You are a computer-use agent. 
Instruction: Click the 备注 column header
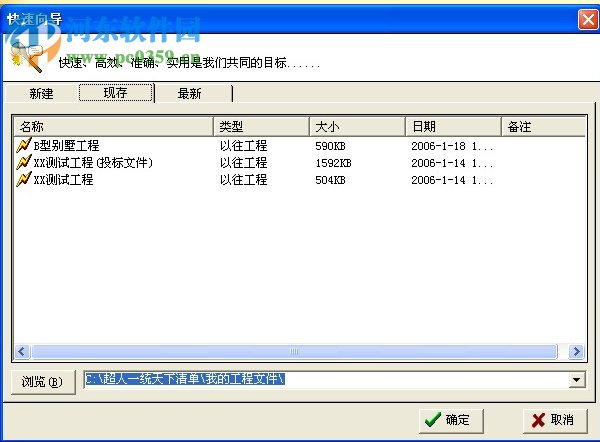tap(543, 127)
